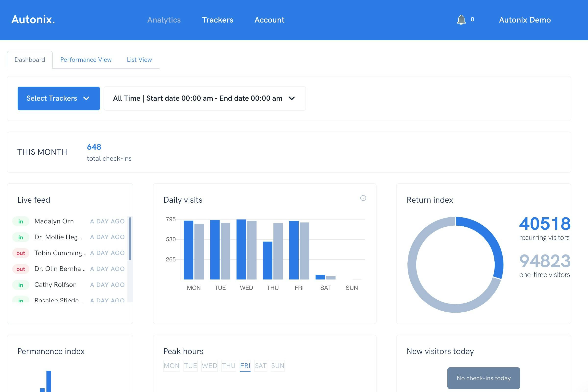Click the Autonix logo
The width and height of the screenshot is (588, 392).
tap(33, 20)
